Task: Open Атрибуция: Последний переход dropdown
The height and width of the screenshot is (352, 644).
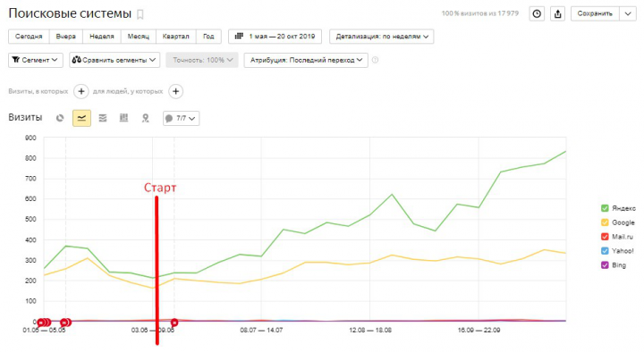Action: (x=306, y=60)
